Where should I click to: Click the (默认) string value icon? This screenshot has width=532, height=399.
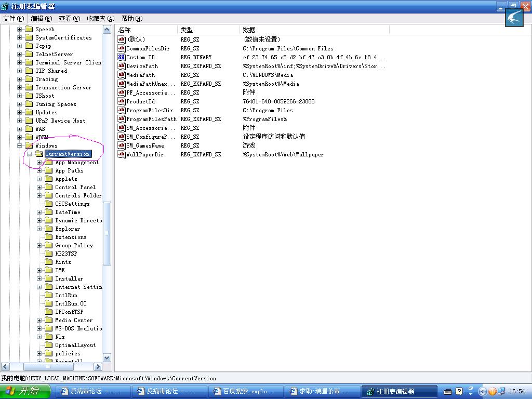(x=122, y=39)
